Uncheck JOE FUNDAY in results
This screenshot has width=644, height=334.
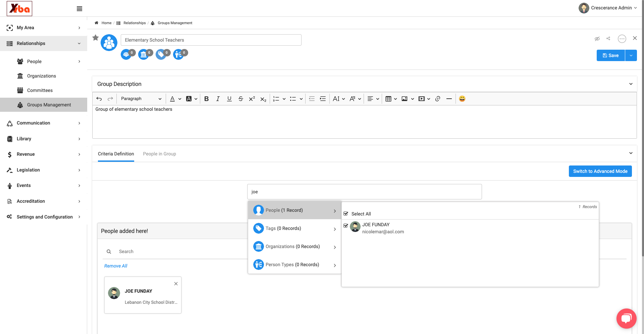(x=346, y=226)
